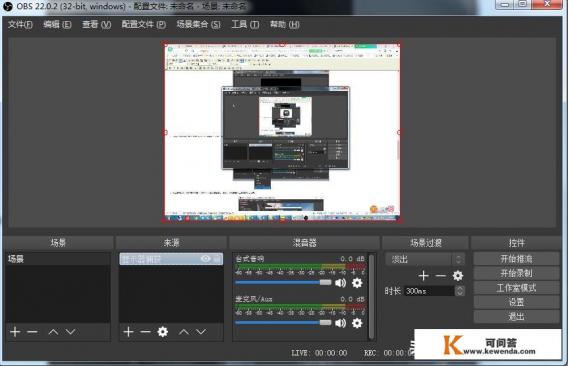The image size is (568, 366).
Task: Select the 场景 item in scenes list
Action: 58,259
